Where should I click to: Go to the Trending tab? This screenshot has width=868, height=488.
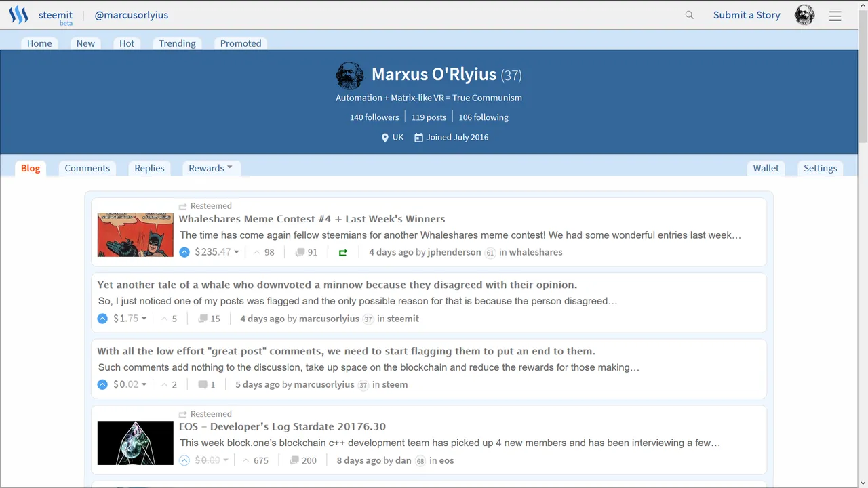click(x=178, y=43)
